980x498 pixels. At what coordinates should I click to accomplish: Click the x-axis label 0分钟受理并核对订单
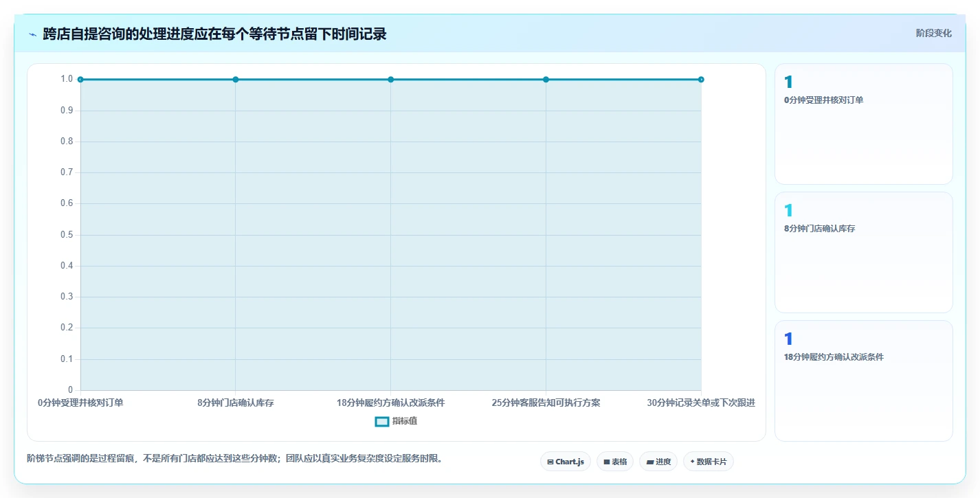click(x=80, y=403)
